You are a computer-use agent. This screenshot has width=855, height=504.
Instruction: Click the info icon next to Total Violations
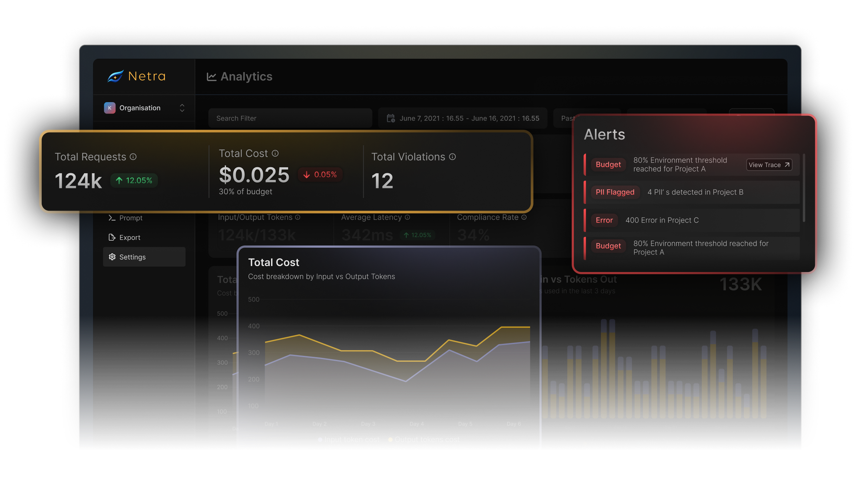point(452,157)
